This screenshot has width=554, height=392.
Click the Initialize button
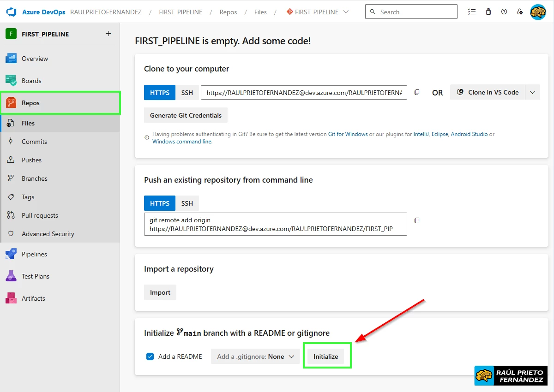pos(326,356)
